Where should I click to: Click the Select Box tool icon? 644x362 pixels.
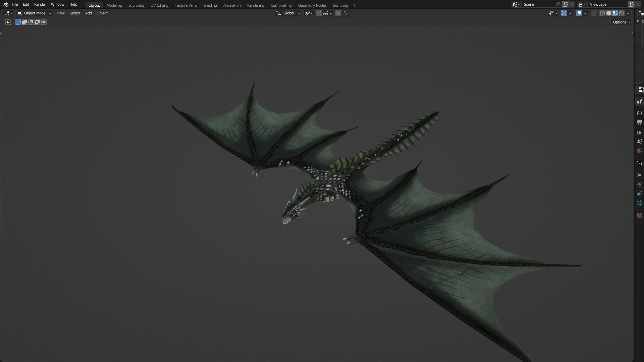click(8, 22)
